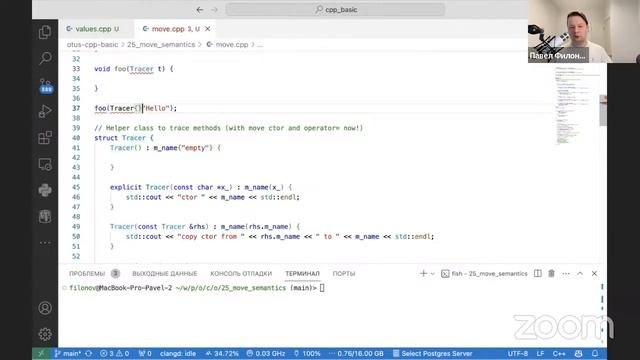The height and width of the screenshot is (360, 640).
Task: Open the Source Control view
Action: click(45, 86)
